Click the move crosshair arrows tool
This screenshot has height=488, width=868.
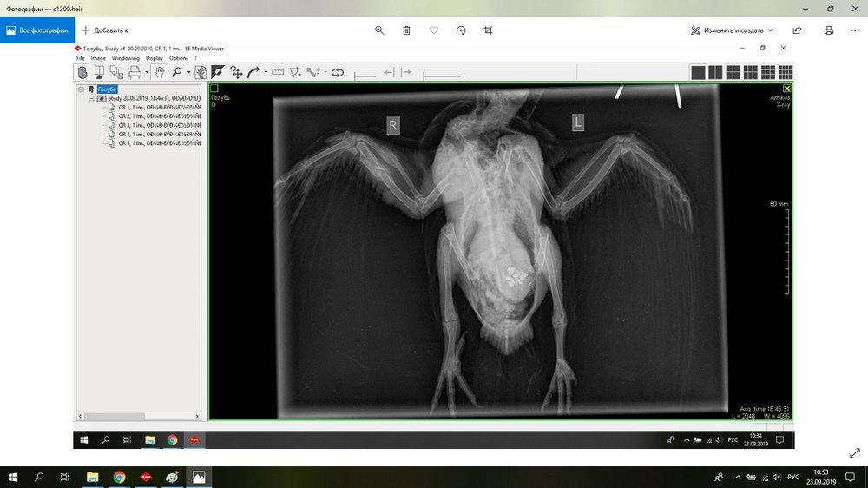coord(236,73)
